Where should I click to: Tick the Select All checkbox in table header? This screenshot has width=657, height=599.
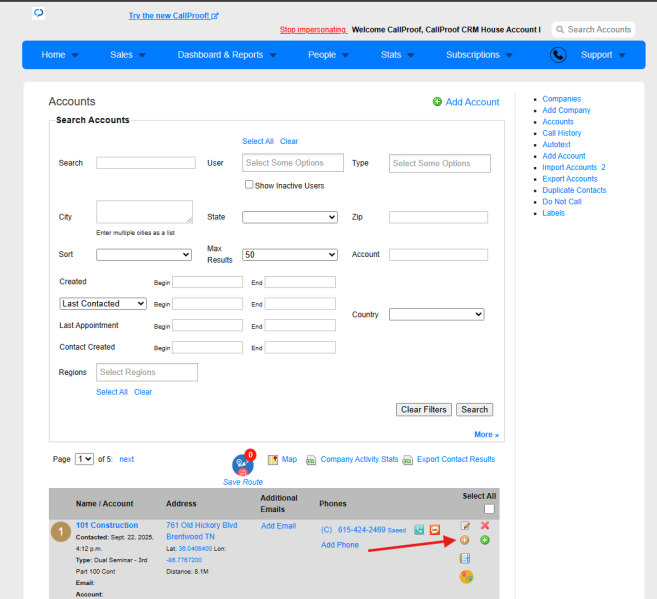coord(489,509)
